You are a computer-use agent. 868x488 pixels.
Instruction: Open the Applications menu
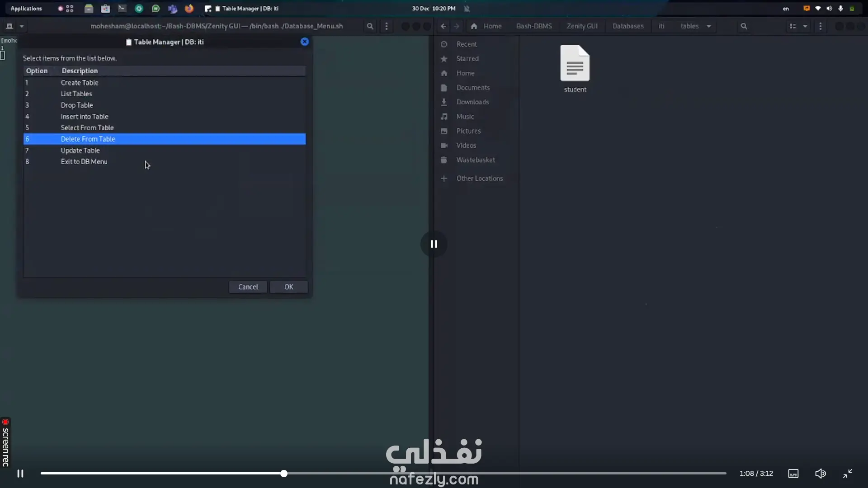26,9
